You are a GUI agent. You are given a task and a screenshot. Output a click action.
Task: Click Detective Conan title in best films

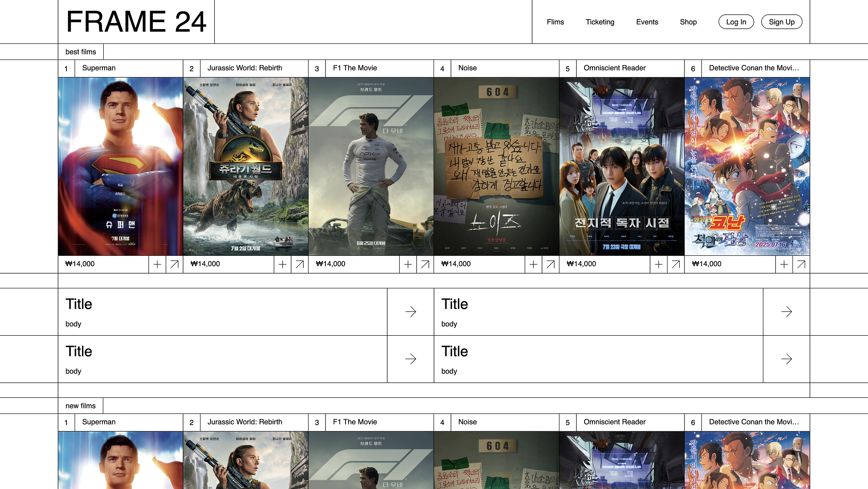pyautogui.click(x=754, y=68)
